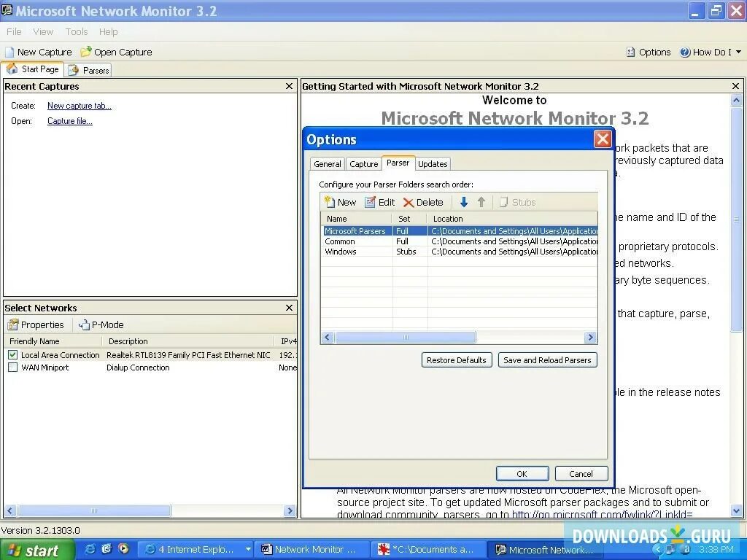Screen dimensions: 747x560
Task: Open the File menu
Action: pyautogui.click(x=14, y=31)
